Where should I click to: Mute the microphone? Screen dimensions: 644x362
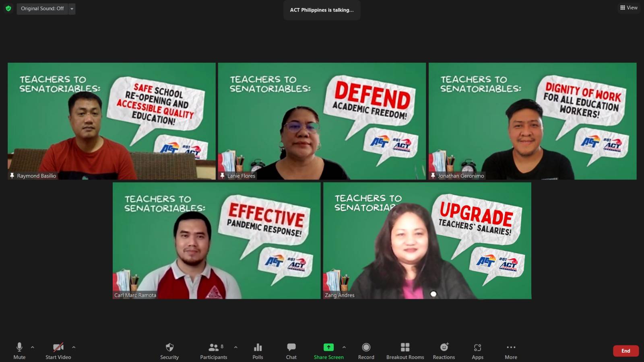click(x=19, y=351)
